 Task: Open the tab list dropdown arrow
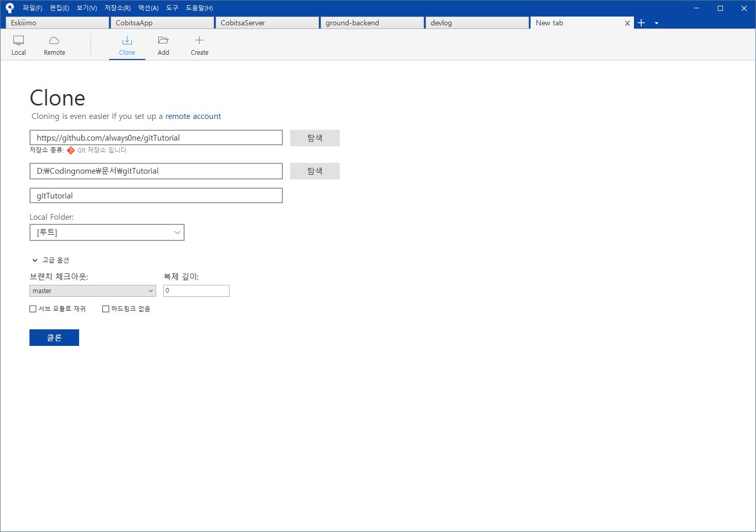point(656,23)
